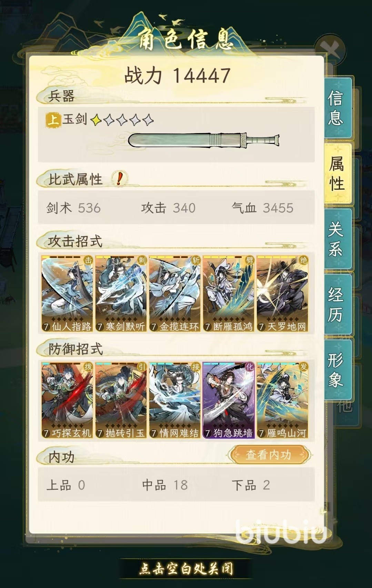Screen dimensions: 372x588
Task: Click the 查看内功 button
Action: click(269, 455)
